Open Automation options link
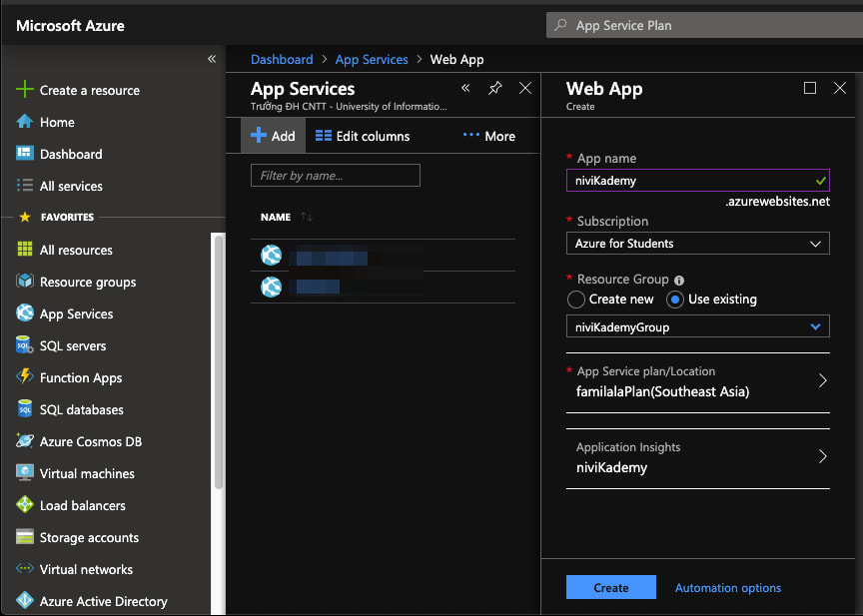 point(727,587)
